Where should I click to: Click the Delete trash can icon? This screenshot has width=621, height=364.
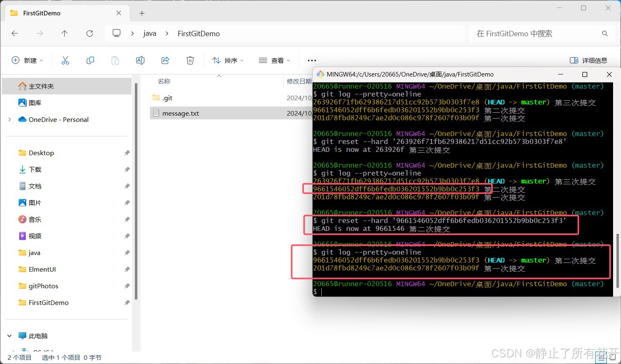point(190,60)
